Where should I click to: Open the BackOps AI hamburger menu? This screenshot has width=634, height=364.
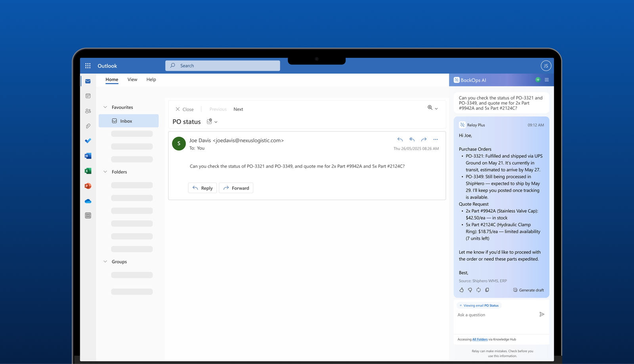point(546,80)
